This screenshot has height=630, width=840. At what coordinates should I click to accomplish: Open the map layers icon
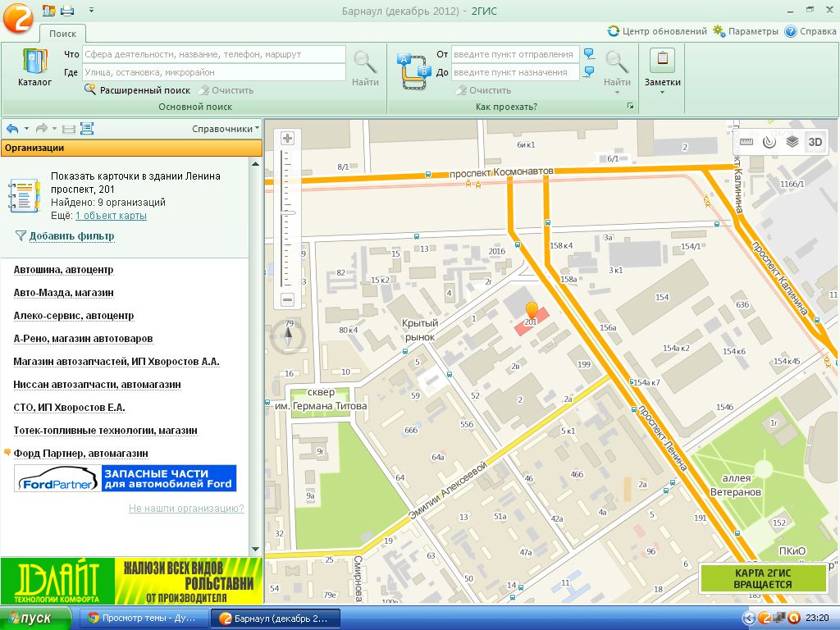[x=792, y=141]
